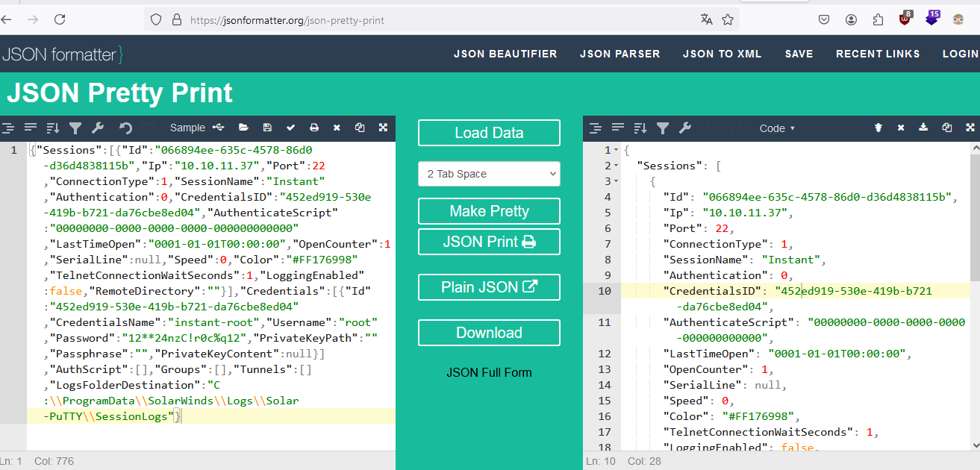Image resolution: width=980 pixels, height=470 pixels.
Task: Format JSON icon in right editor toolbar
Action: pyautogui.click(x=595, y=128)
